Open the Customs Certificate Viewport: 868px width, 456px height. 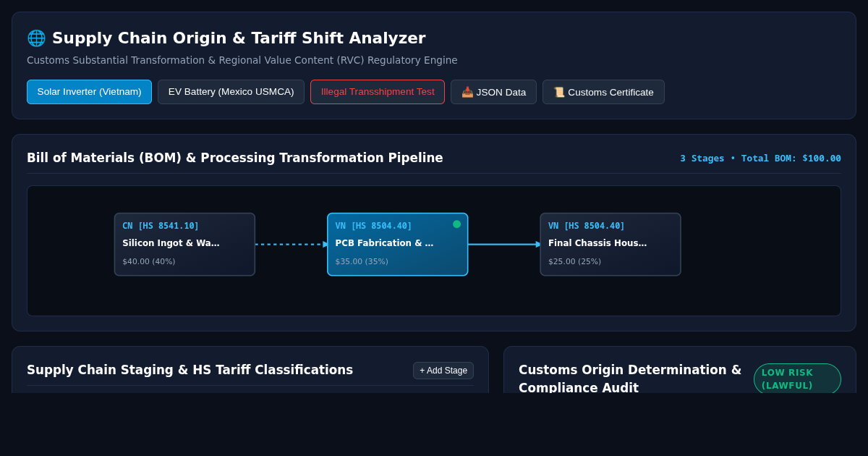tap(603, 92)
